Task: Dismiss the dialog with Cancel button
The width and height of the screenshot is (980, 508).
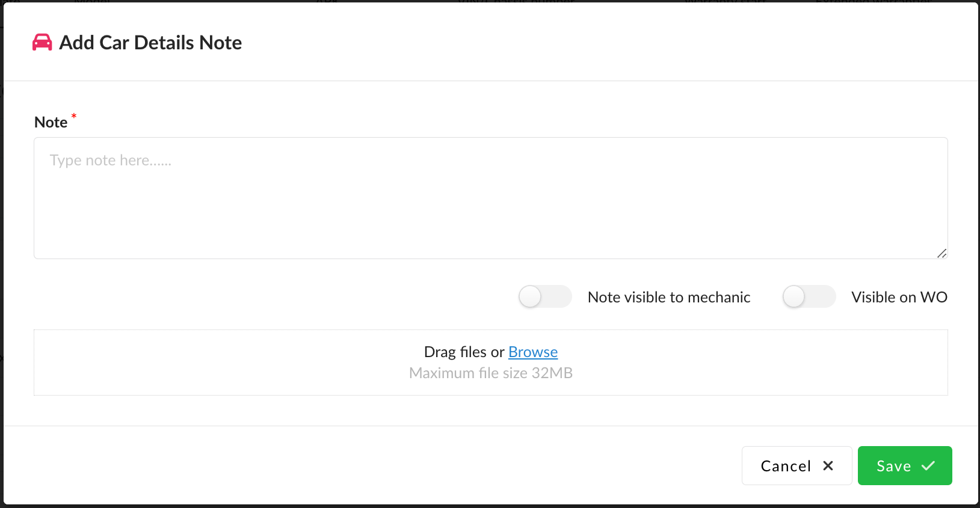Action: (796, 466)
